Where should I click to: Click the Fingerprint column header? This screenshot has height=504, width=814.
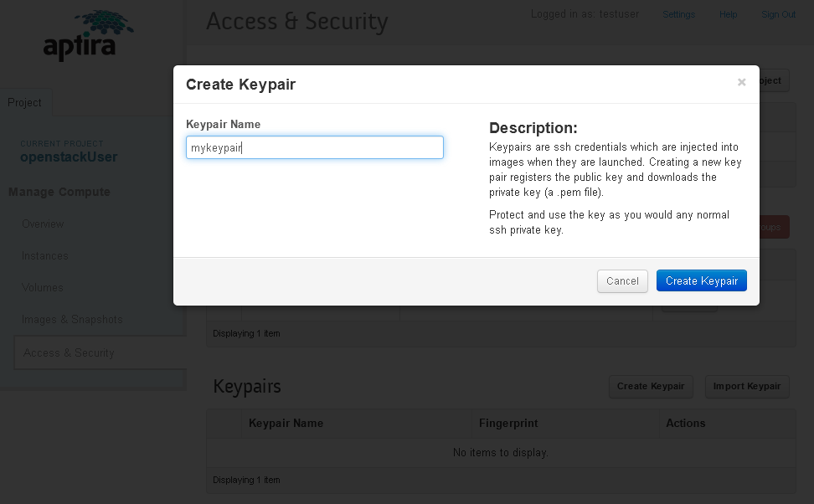click(508, 423)
